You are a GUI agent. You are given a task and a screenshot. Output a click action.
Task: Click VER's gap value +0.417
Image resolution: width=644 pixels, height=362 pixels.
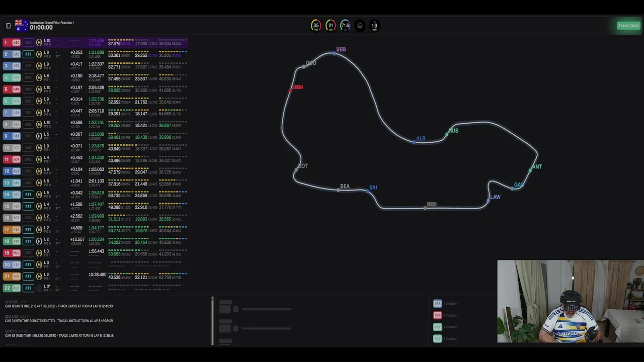click(76, 64)
